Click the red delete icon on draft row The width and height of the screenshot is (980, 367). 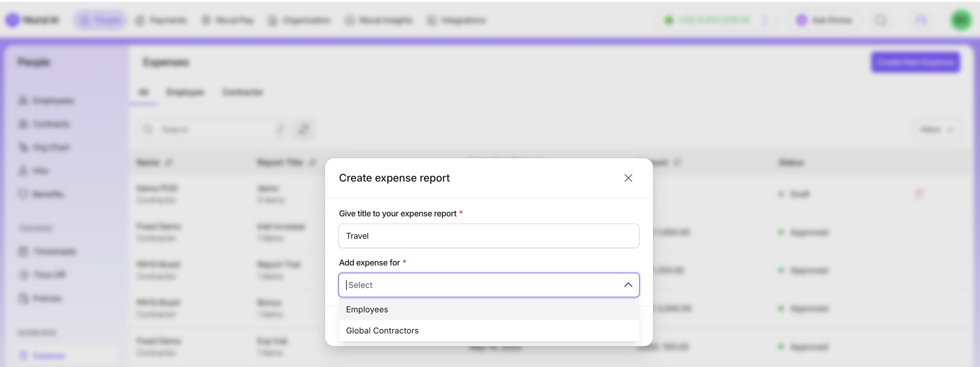point(919,194)
